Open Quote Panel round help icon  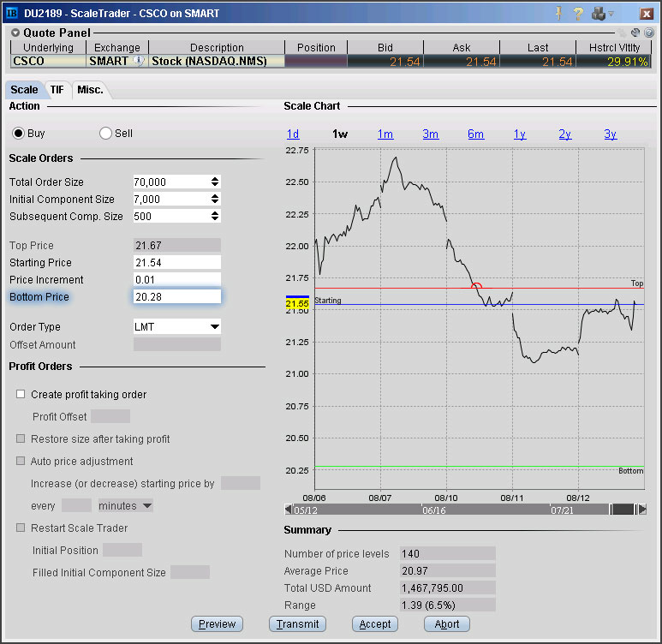[x=649, y=33]
